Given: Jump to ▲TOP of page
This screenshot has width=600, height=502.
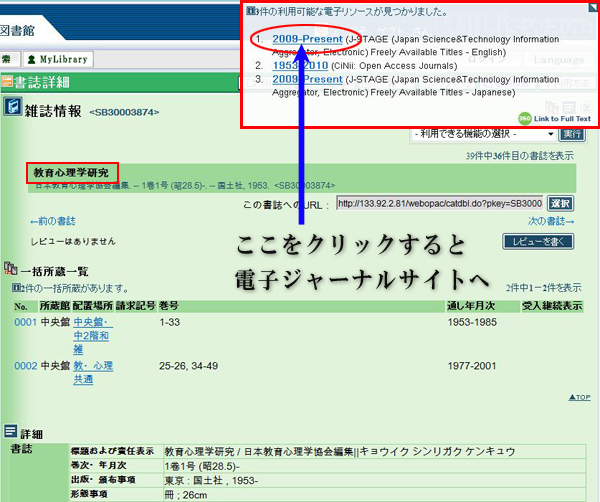Looking at the screenshot, I should click(x=579, y=397).
